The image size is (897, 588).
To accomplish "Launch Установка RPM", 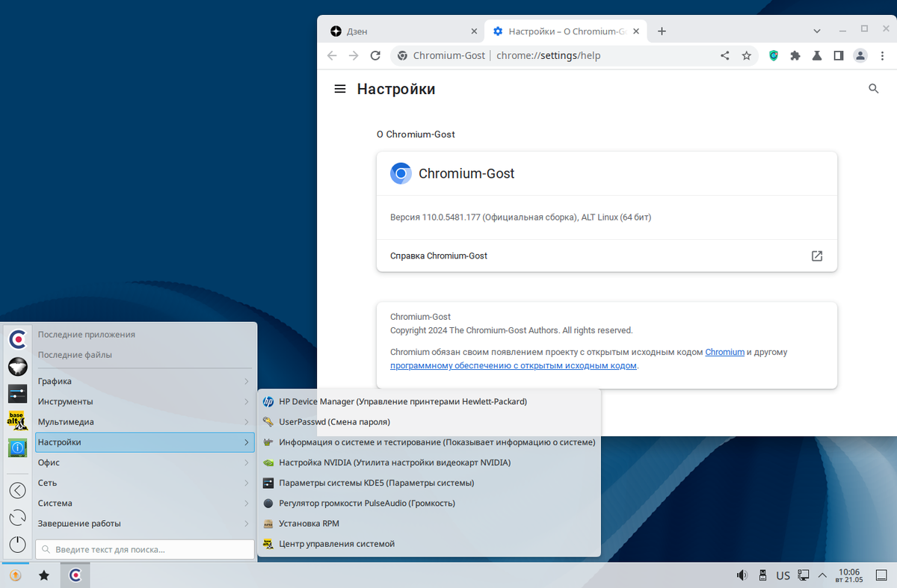I will pyautogui.click(x=429, y=523).
